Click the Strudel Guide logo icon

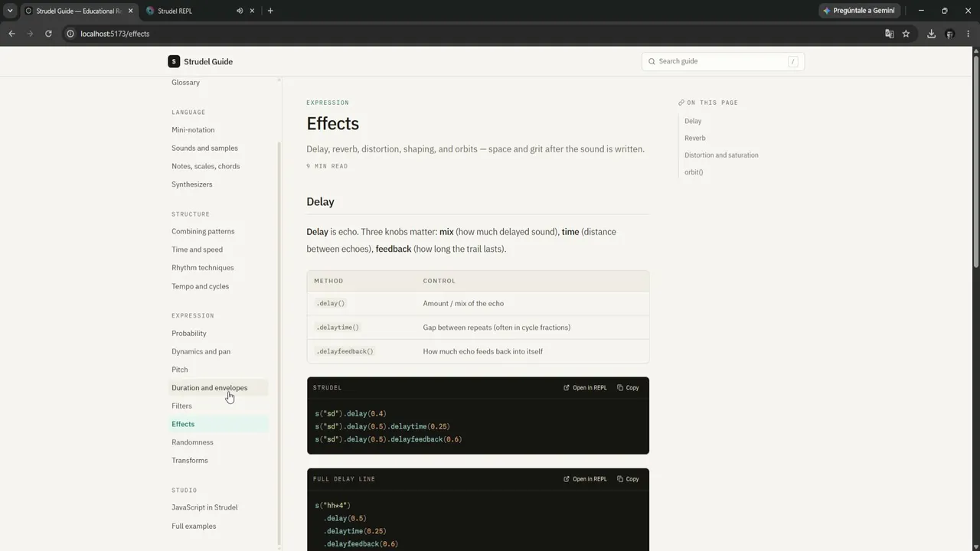pos(174,61)
